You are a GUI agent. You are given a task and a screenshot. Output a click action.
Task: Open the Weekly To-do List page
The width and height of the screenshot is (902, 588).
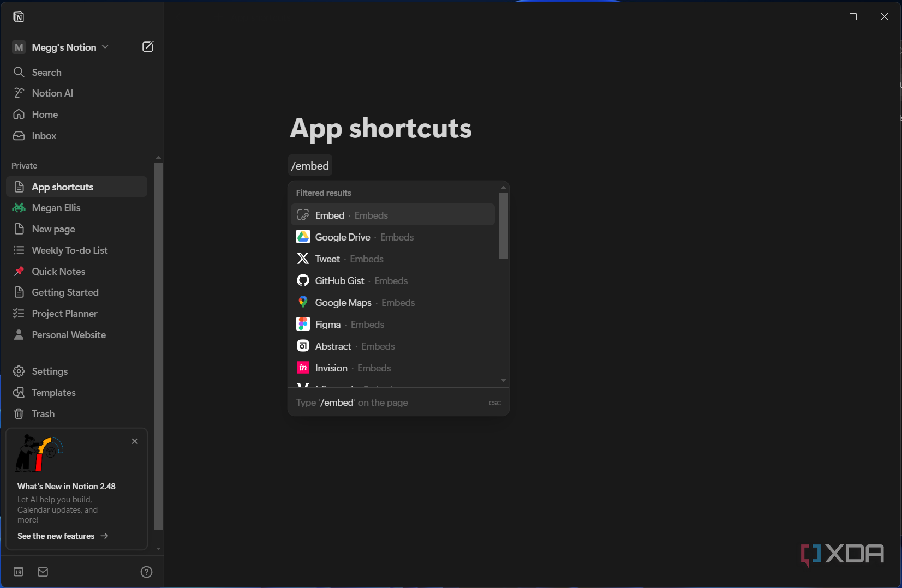(x=76, y=250)
